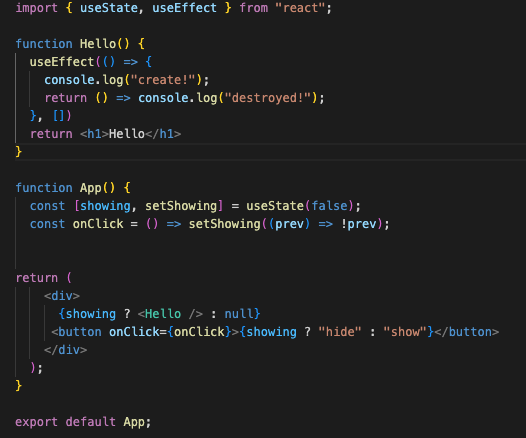Click the word from in the import
Image resolution: width=526 pixels, height=438 pixels.
click(254, 8)
